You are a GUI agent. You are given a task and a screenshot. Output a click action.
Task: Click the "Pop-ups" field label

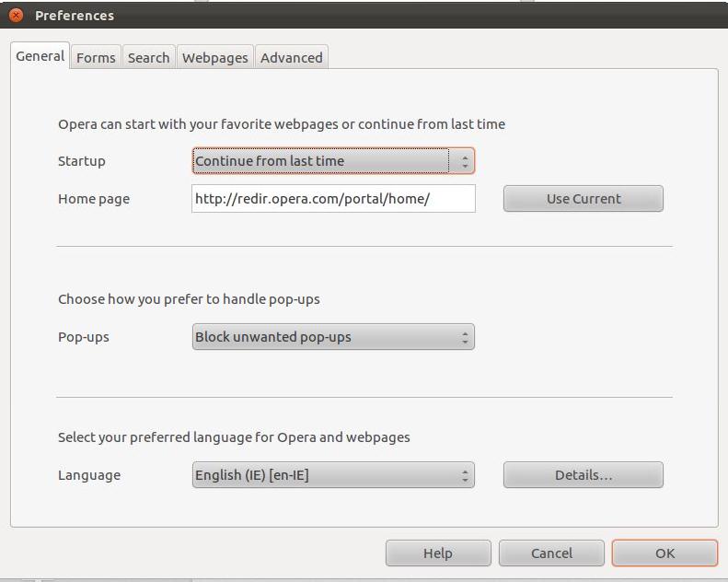click(x=84, y=337)
